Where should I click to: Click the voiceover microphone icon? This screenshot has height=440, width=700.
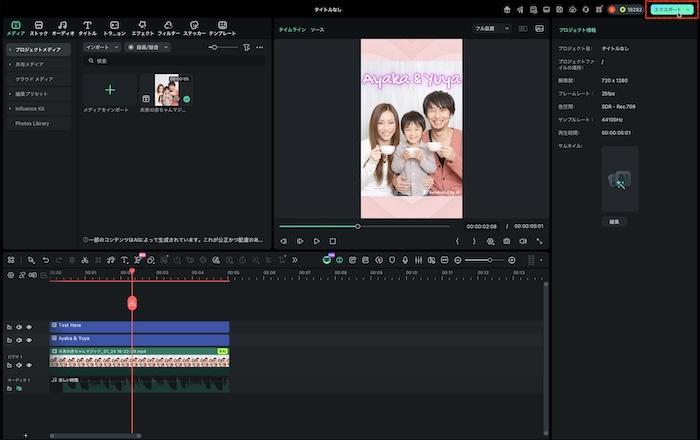405,260
